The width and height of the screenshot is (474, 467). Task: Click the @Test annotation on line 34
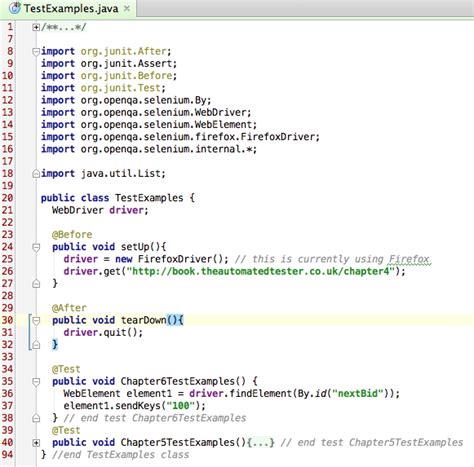coord(66,369)
